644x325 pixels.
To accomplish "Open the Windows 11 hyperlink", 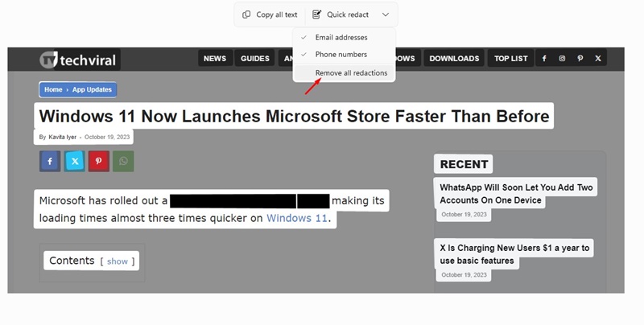I will coord(297,218).
